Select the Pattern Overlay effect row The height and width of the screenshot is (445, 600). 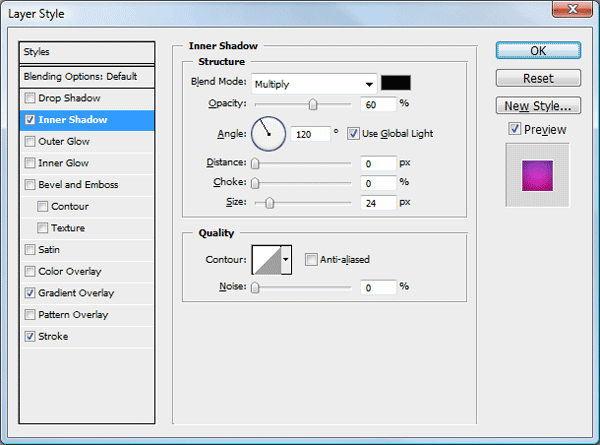point(87,315)
